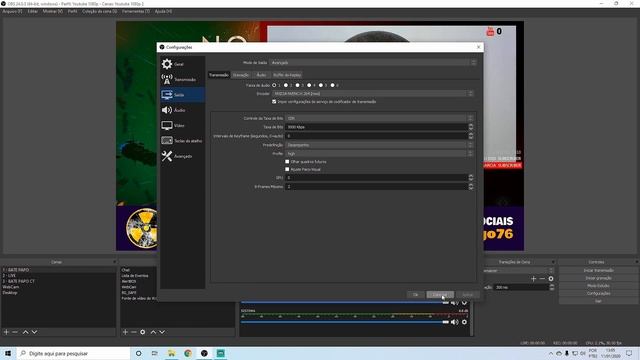Select audio track 6 radio button
Viewport: 640px width, 360px height.
[x=333, y=85]
